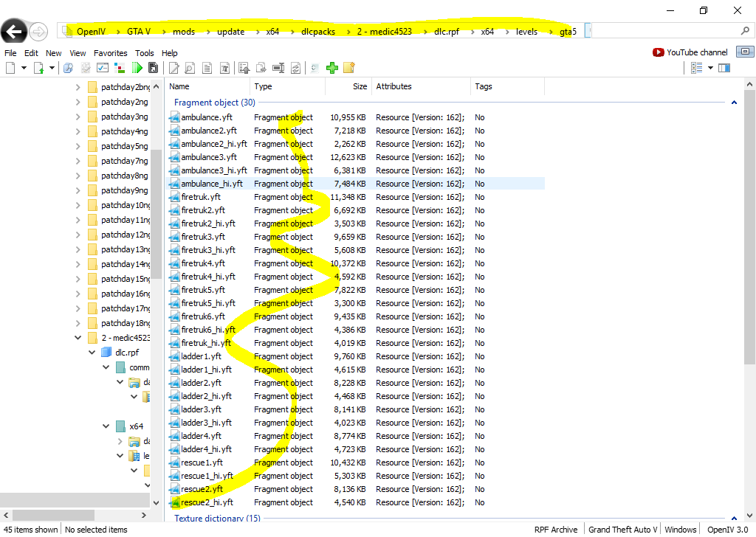Click the magnifier search icon
The height and width of the screenshot is (537, 756).
click(745, 31)
